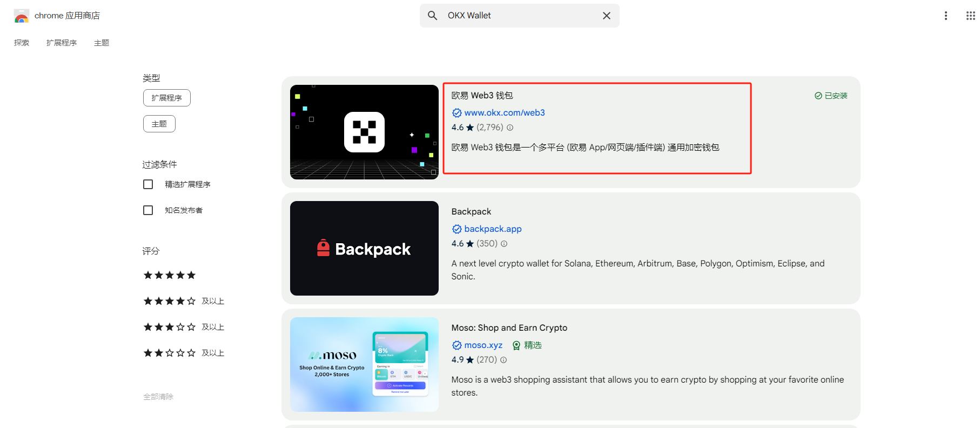Open the Moso thumbnail image
980x428 pixels.
(x=364, y=364)
